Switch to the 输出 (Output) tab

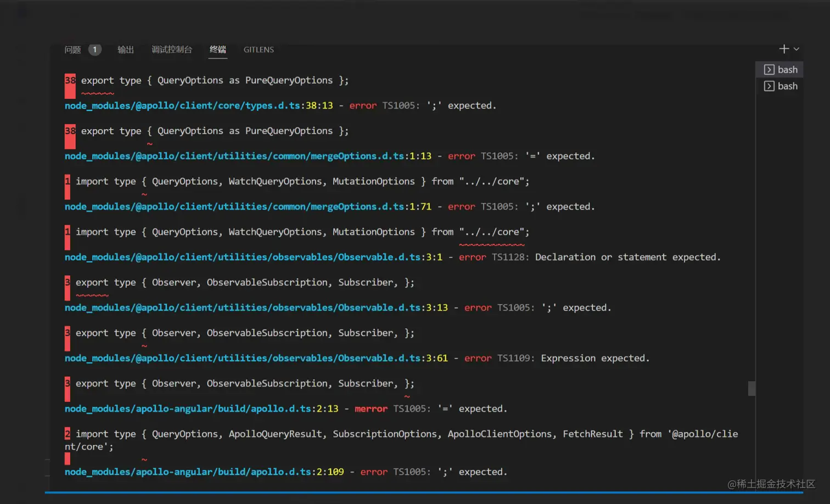coord(126,49)
